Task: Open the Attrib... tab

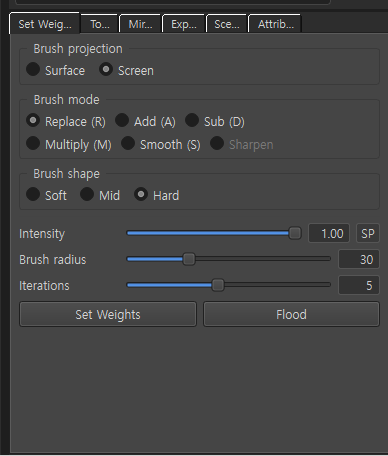Action: (x=275, y=24)
